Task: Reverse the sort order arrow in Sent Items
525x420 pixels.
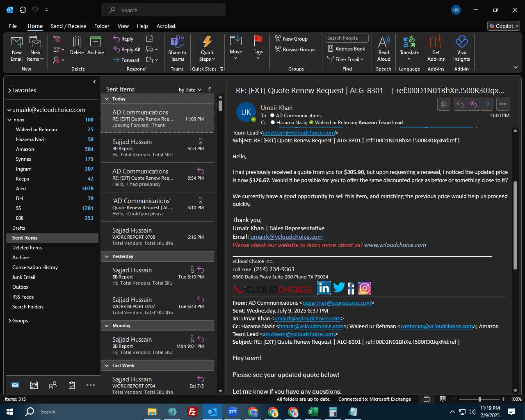Action: point(210,89)
